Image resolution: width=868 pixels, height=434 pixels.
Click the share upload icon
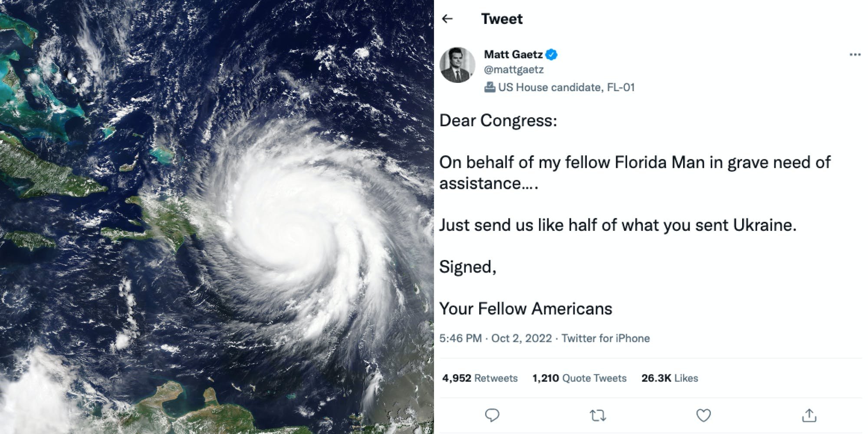click(x=809, y=415)
